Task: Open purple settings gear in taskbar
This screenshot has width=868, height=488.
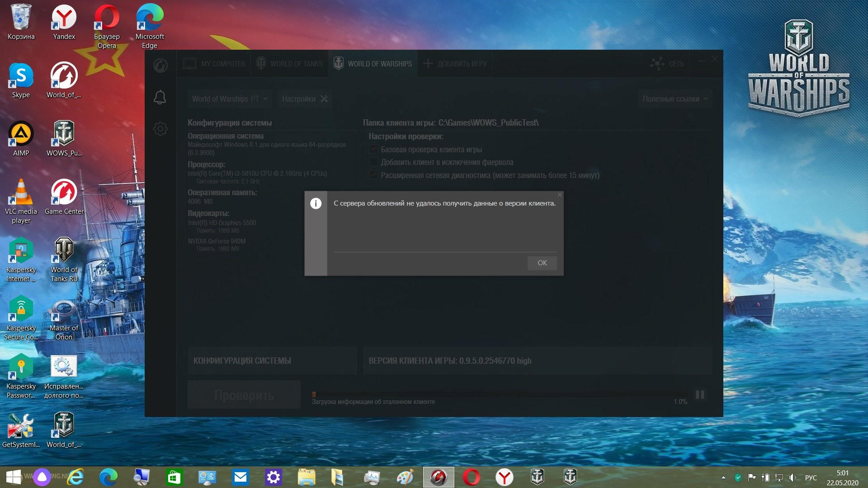Action: coord(274,477)
